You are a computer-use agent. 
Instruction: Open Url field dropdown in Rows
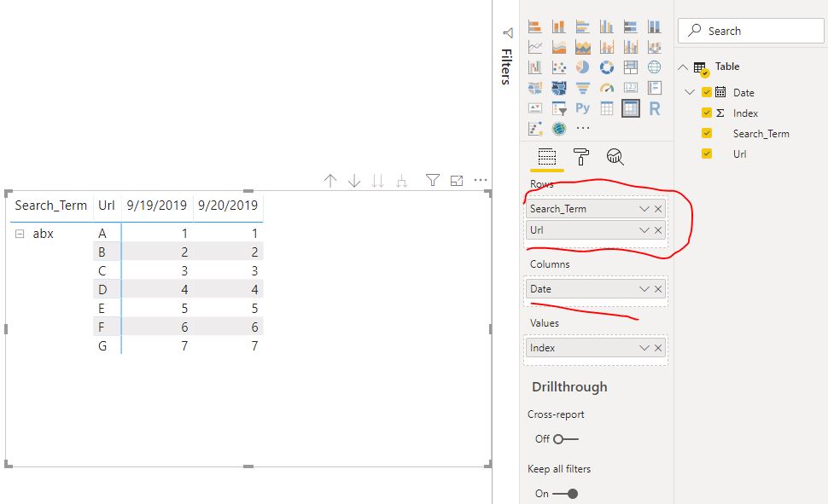644,230
